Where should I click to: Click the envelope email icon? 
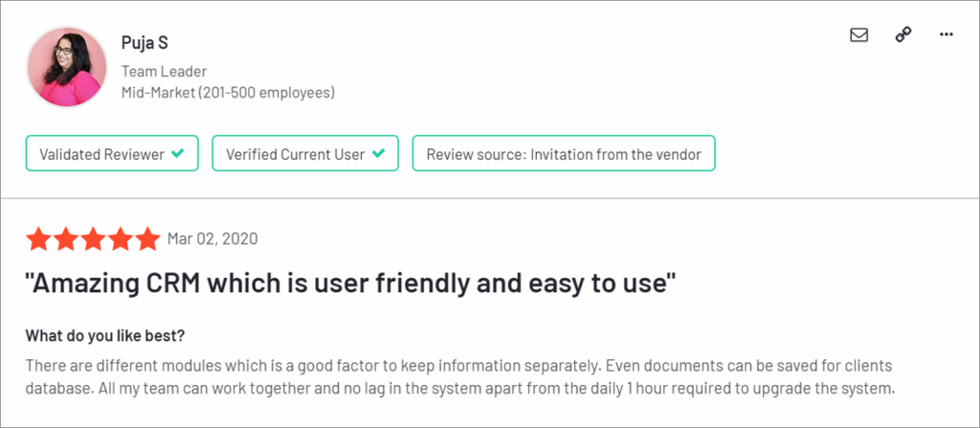[858, 34]
